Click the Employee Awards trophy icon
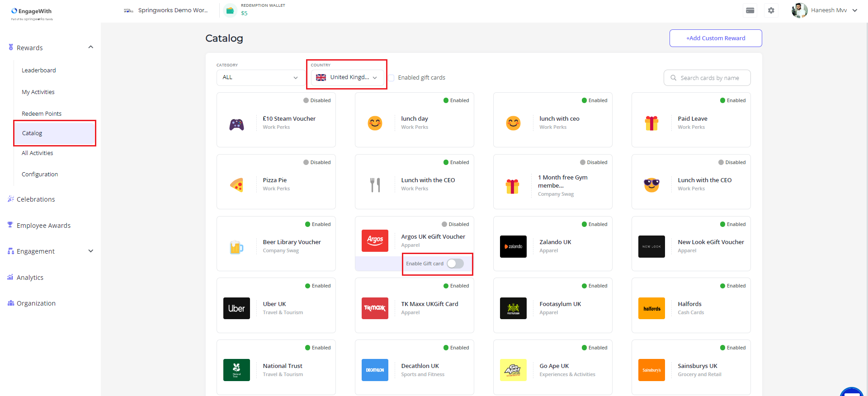 (10, 225)
